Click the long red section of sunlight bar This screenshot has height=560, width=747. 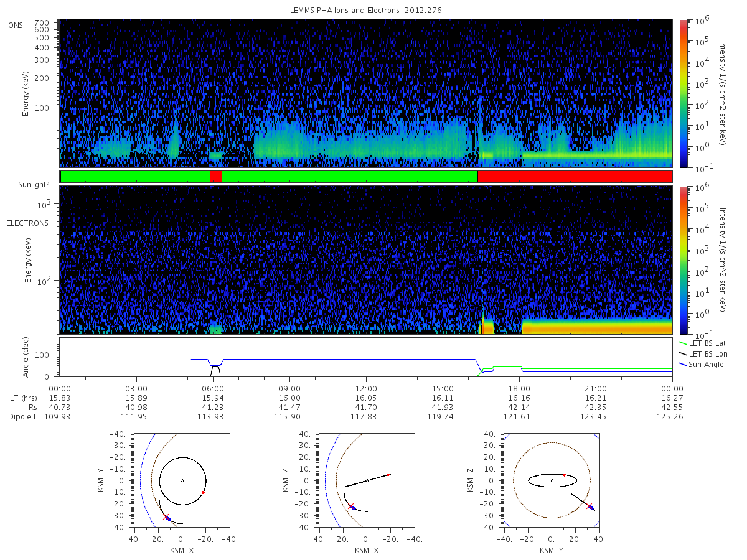[575, 177]
